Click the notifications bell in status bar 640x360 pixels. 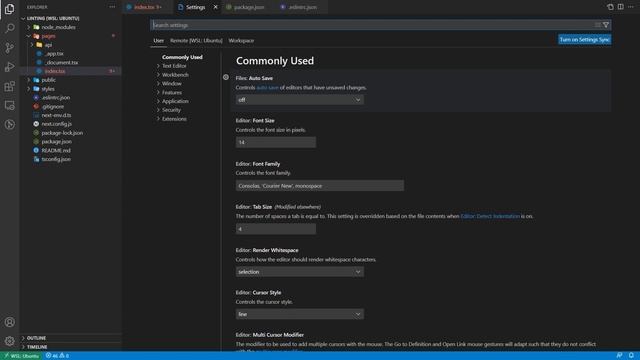pos(631,356)
